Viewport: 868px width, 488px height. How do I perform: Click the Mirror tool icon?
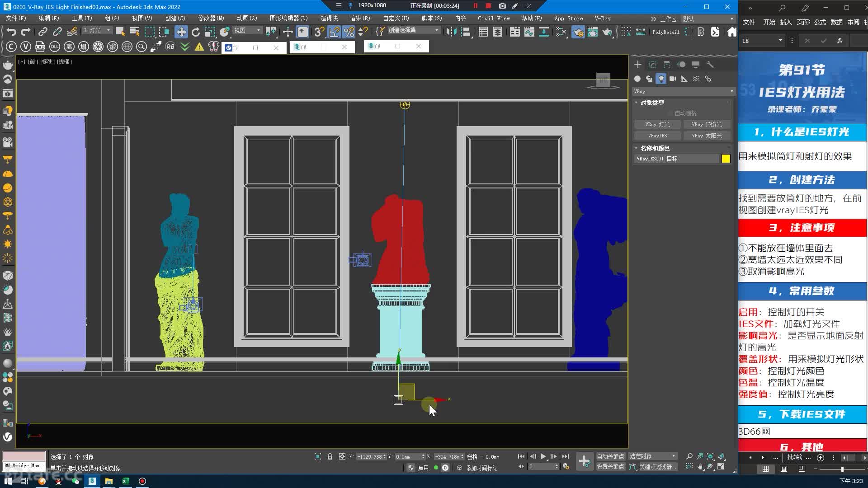(x=451, y=32)
